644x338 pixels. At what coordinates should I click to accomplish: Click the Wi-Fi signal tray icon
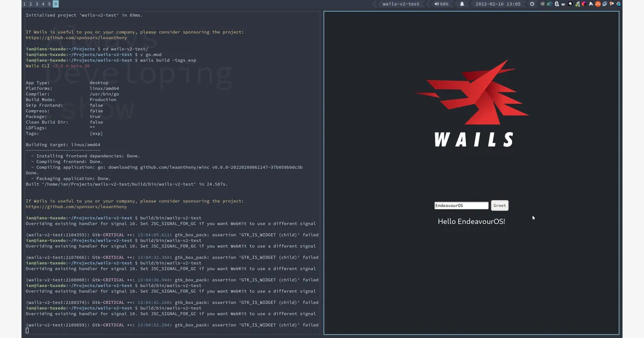577,4
